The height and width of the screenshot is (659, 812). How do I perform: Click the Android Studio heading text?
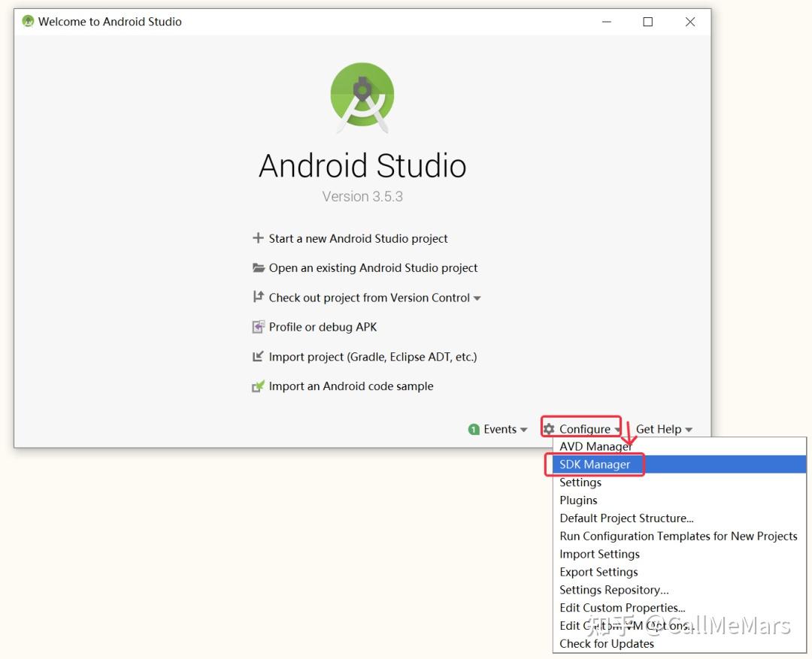(362, 165)
